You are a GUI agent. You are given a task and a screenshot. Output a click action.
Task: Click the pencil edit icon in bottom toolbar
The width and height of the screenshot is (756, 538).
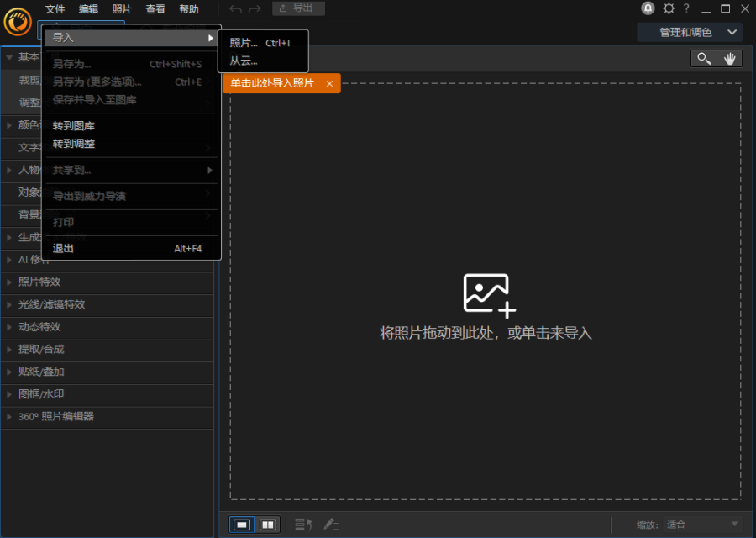point(331,525)
